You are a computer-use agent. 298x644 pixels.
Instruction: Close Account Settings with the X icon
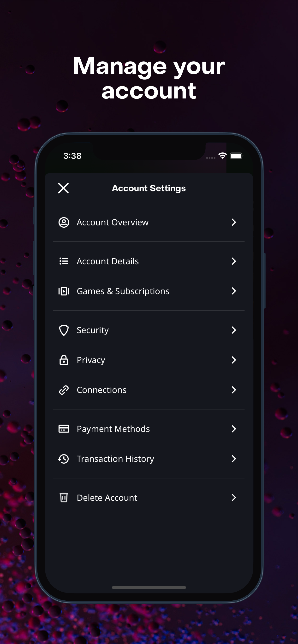(63, 188)
